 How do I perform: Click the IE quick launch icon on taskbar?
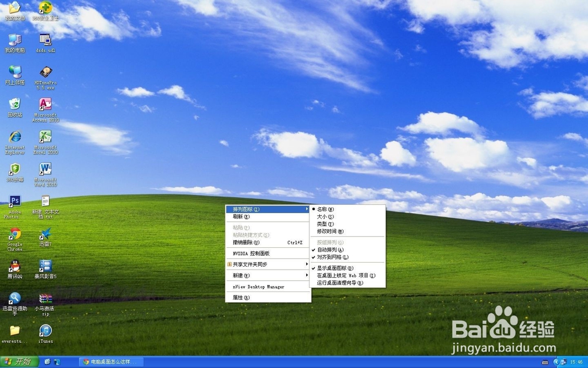coord(47,362)
